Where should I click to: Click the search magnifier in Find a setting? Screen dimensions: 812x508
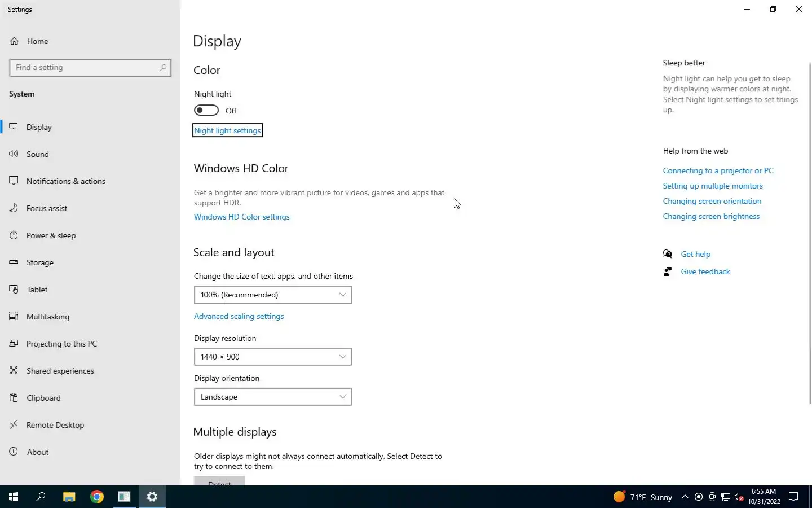[163, 67]
